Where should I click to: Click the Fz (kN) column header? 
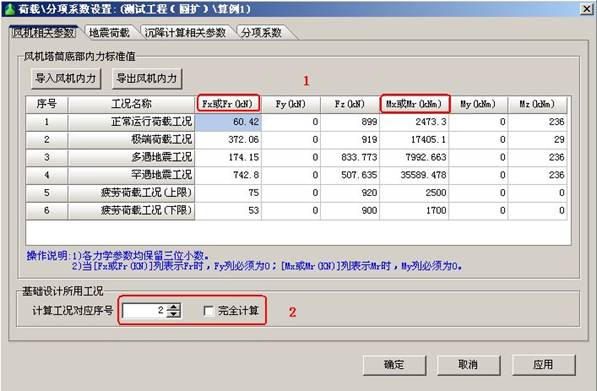(x=350, y=104)
